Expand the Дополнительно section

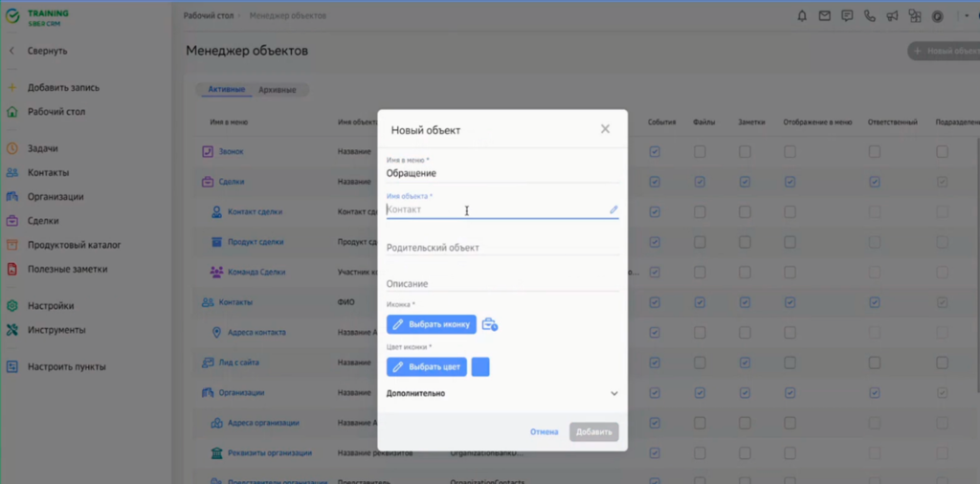pyautogui.click(x=502, y=393)
